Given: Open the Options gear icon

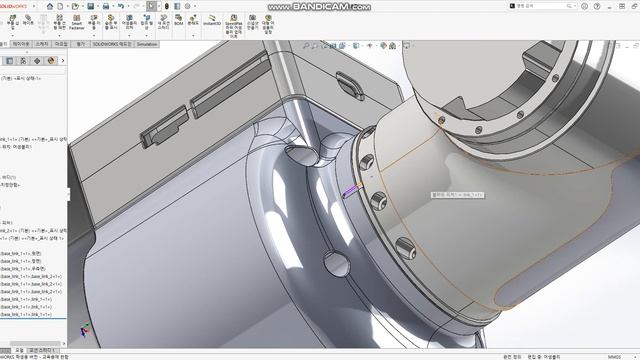Looking at the screenshot, I should 188,6.
